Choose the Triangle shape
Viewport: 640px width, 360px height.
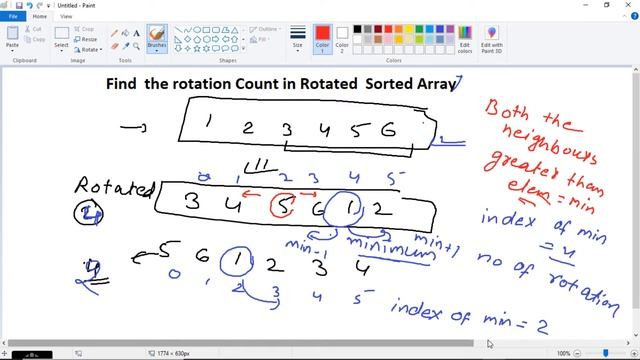(x=234, y=30)
